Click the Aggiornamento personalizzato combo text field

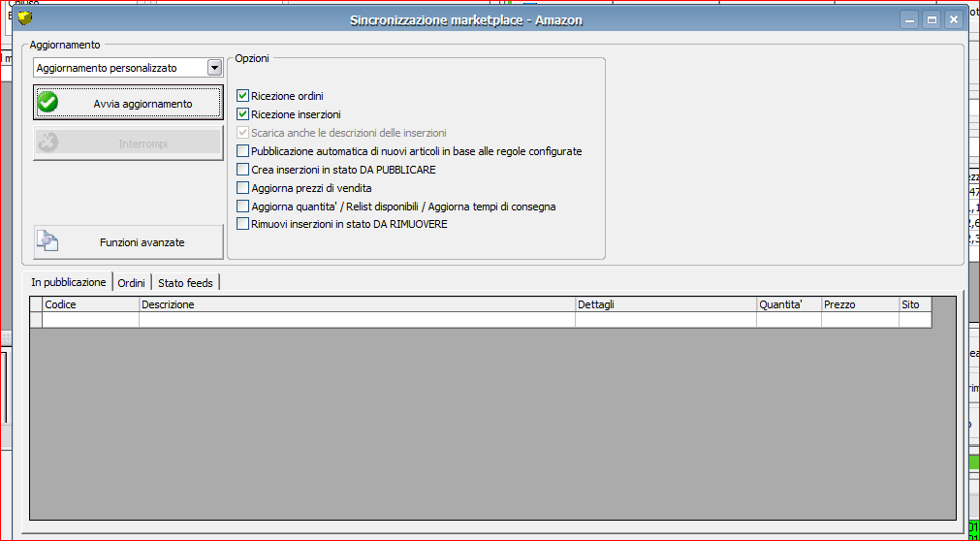click(x=120, y=68)
